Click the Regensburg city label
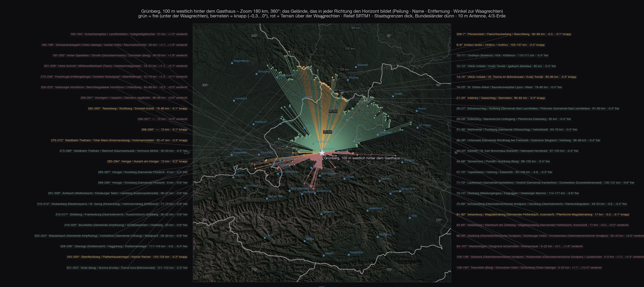This screenshot has height=287, width=644. pos(241,61)
